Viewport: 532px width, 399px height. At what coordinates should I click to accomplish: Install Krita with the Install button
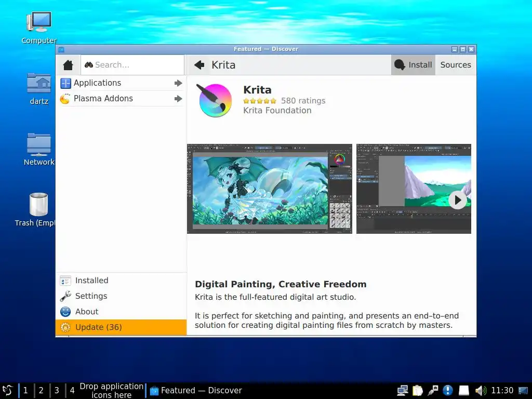[x=413, y=65]
